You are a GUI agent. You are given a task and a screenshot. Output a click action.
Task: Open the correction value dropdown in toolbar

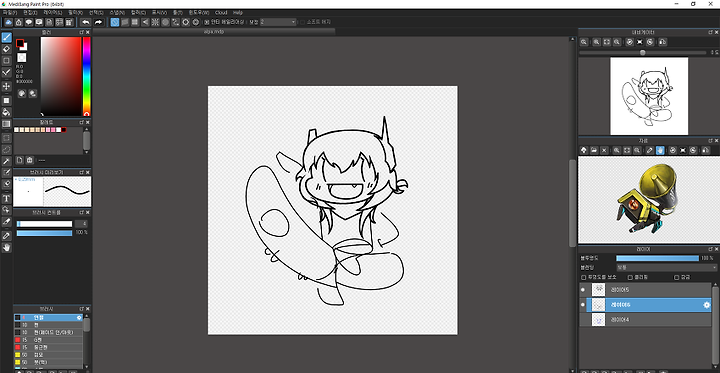(x=278, y=22)
